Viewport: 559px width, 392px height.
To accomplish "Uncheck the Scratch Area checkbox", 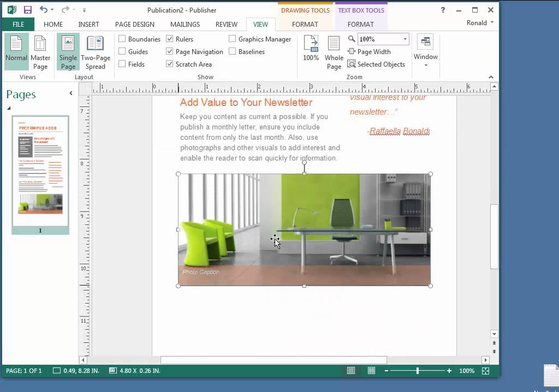I will pyautogui.click(x=170, y=64).
